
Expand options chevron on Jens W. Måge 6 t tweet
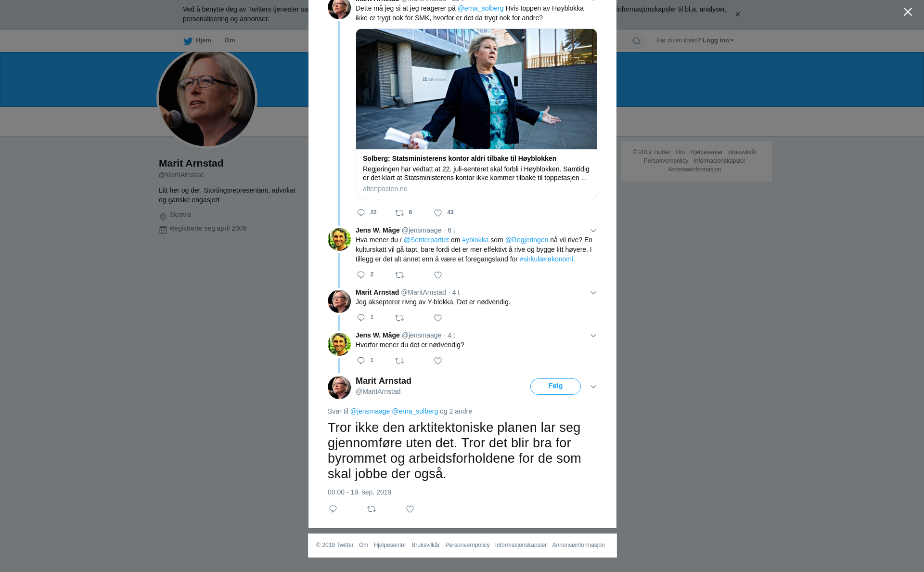[593, 231]
